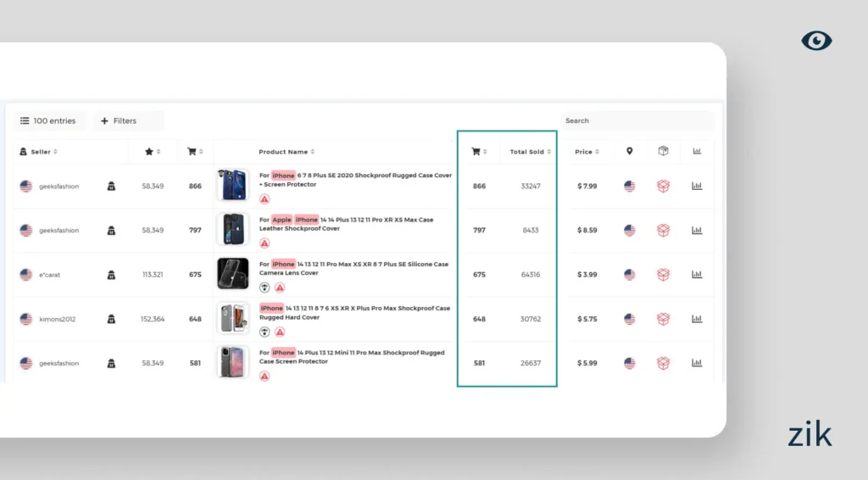The image size is (868, 480).
Task: Sort by Product Name column
Action: 287,152
